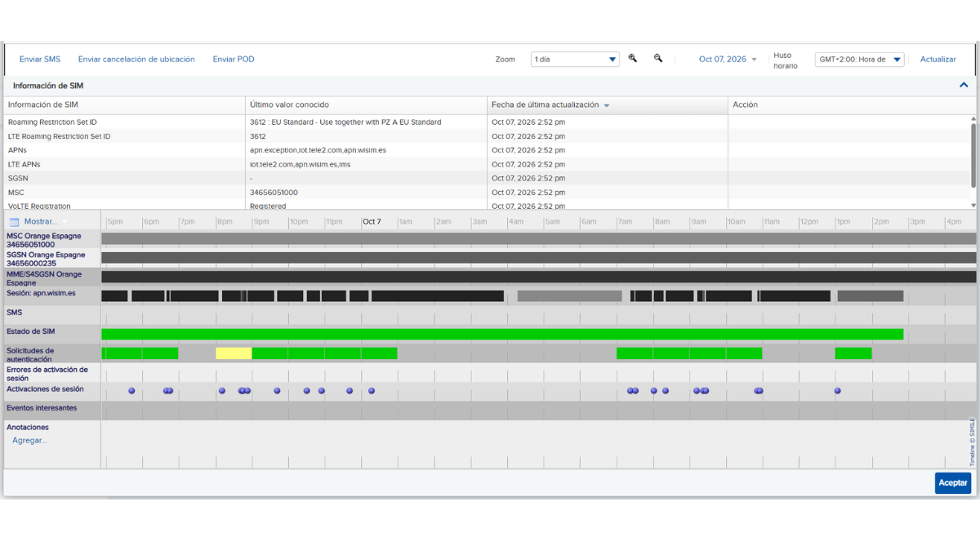Click the 'Eventos interesantes' row label
Image resolution: width=980 pixels, height=555 pixels.
pos(42,408)
